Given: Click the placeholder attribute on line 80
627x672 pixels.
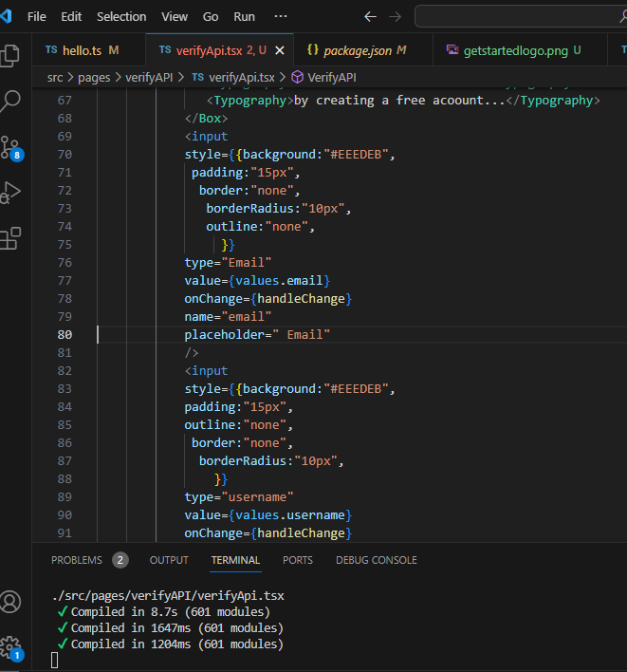Looking at the screenshot, I should coord(224,335).
